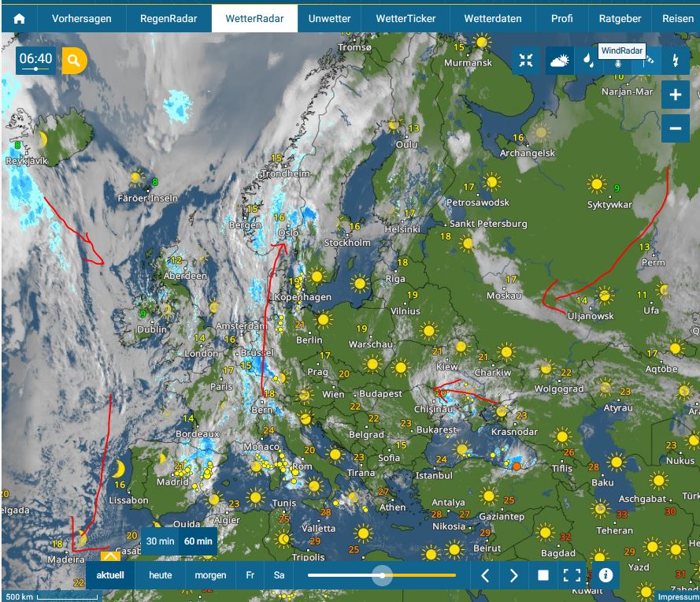Select the 30 min interval option
700x602 pixels.
pyautogui.click(x=160, y=541)
